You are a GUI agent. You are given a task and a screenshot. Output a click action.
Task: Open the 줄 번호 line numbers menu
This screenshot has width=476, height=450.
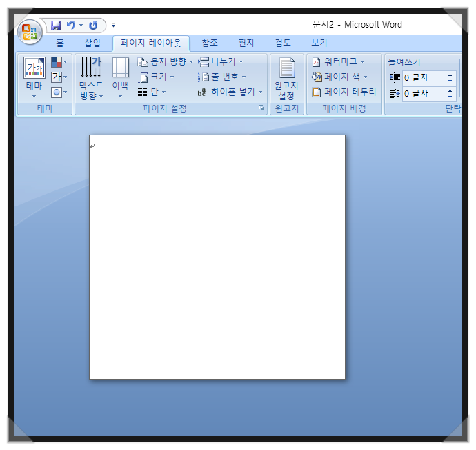pyautogui.click(x=221, y=77)
